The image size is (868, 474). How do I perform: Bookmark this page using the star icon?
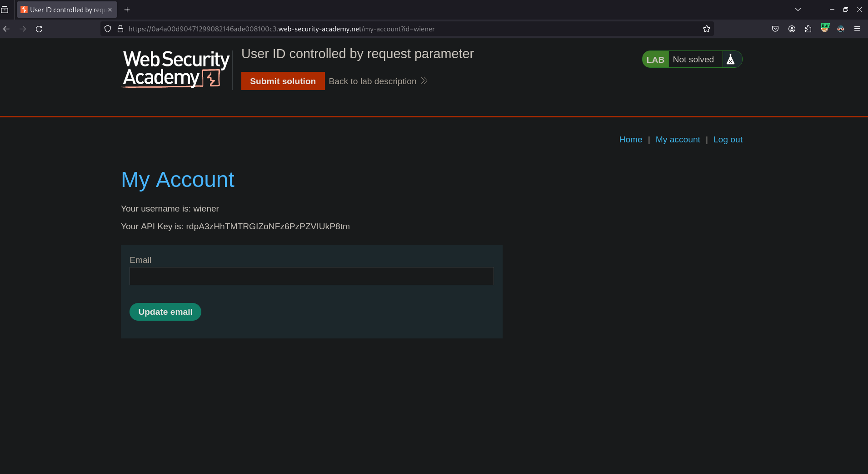706,29
